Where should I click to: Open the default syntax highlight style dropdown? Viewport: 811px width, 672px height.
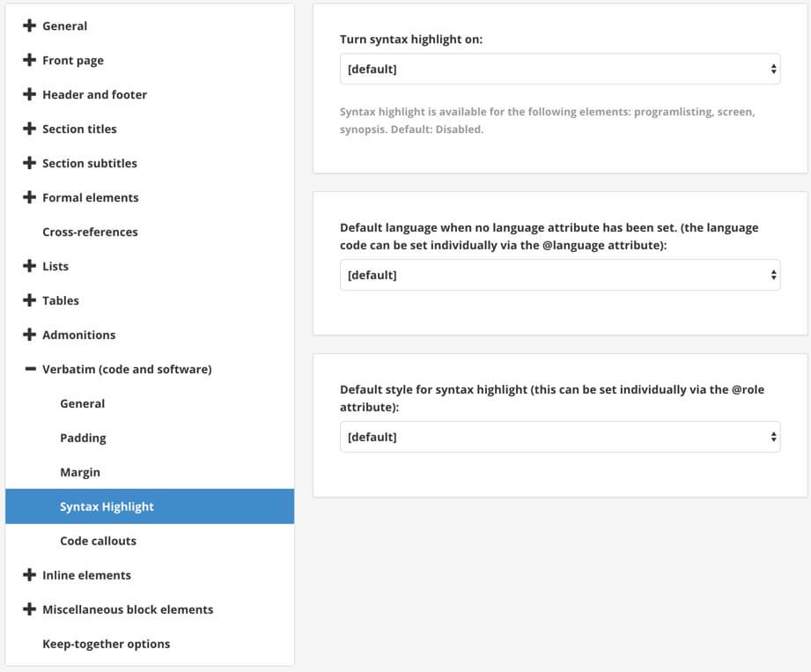tap(560, 436)
